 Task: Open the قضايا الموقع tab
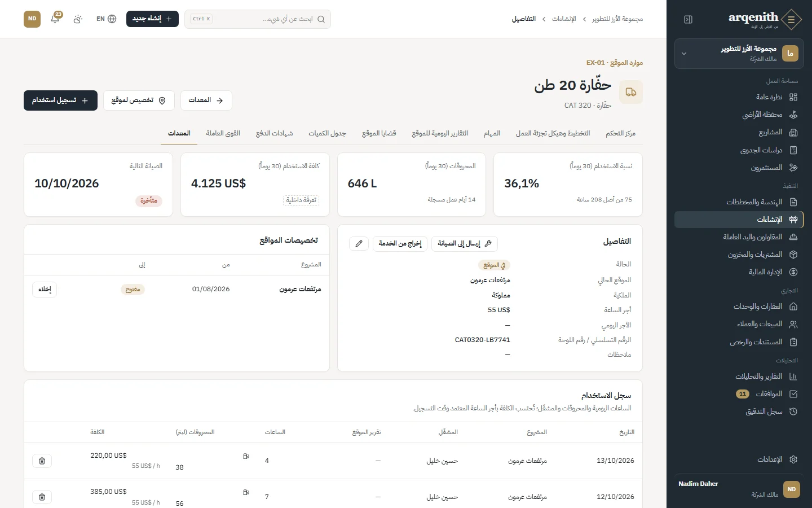point(379,133)
